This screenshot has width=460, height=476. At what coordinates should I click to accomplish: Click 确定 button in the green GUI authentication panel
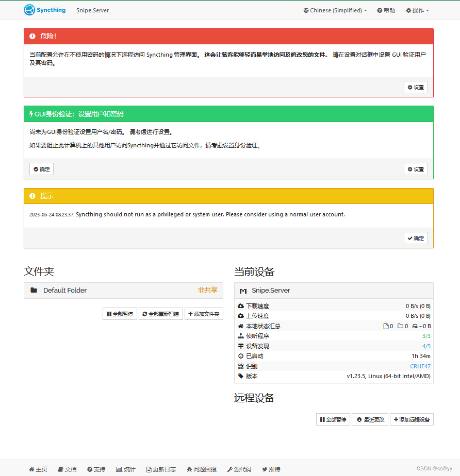click(42, 169)
